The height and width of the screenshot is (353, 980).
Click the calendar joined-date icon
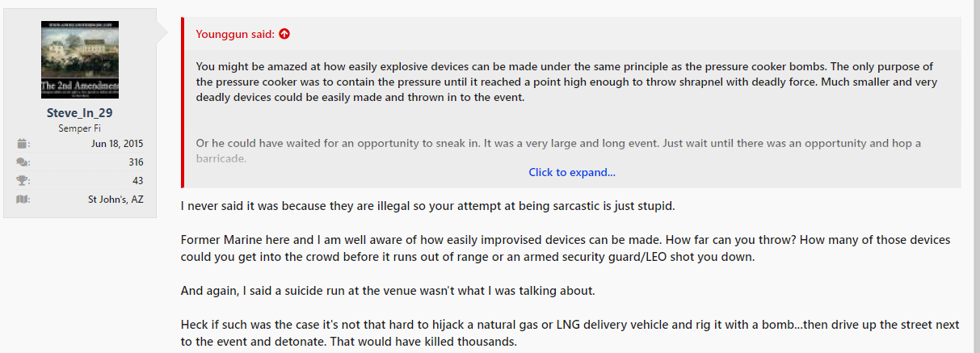23,145
